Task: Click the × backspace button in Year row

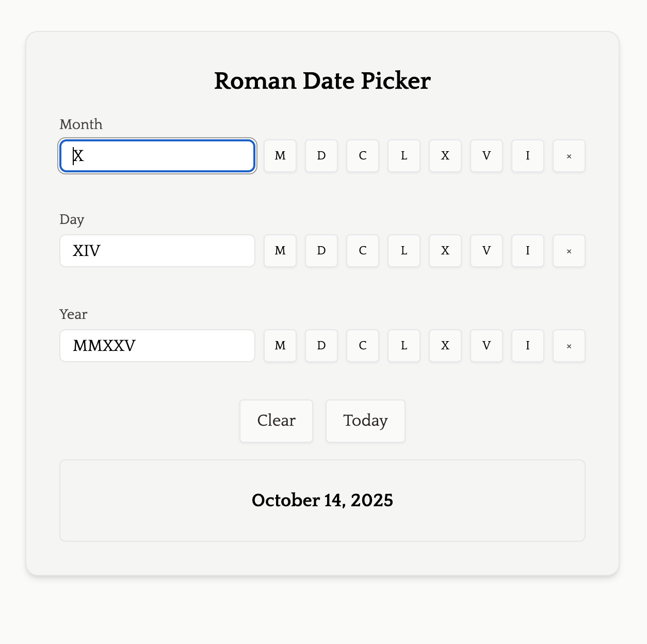Action: [x=569, y=346]
